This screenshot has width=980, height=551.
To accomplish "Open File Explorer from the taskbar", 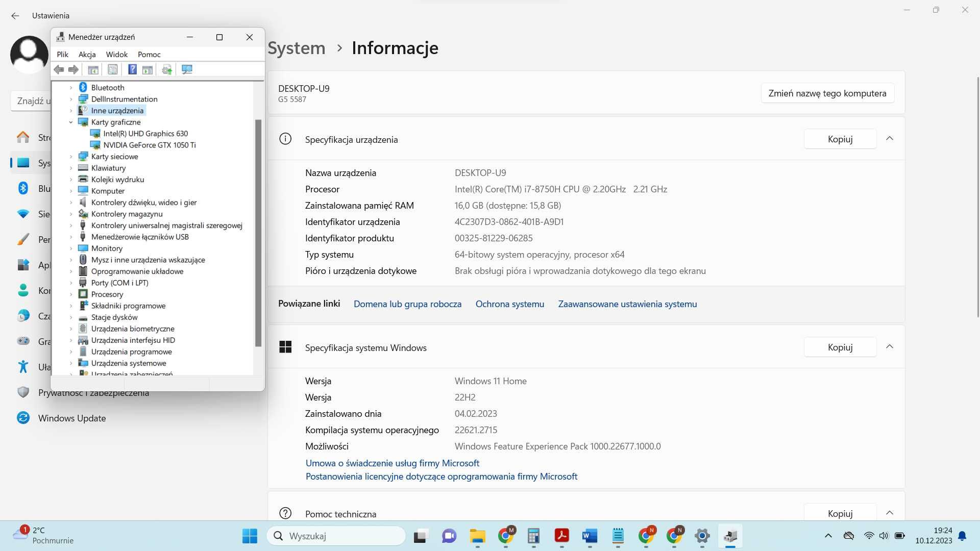I will tap(477, 536).
